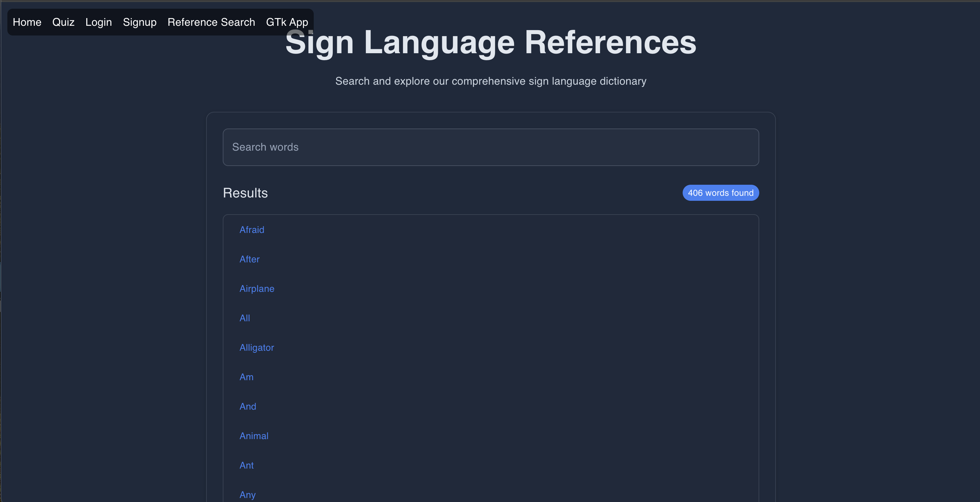Screen dimensions: 980x502
Task: View the Animal sign entry
Action: 254,436
